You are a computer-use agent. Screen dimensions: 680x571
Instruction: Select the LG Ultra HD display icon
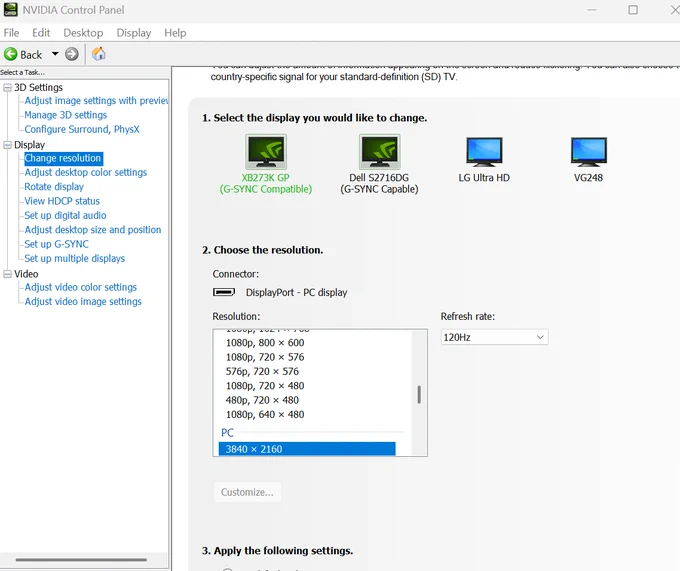pyautogui.click(x=484, y=152)
